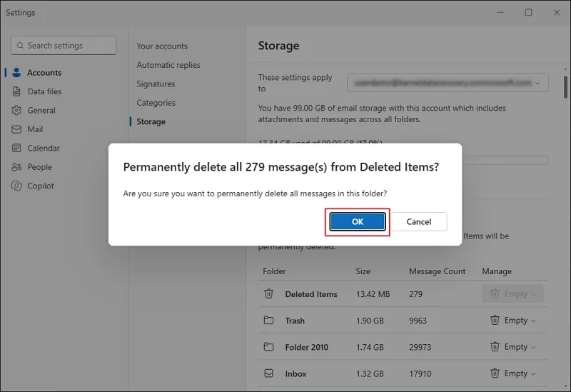The height and width of the screenshot is (392, 571).
Task: Minimize the Settings window
Action: pyautogui.click(x=500, y=12)
